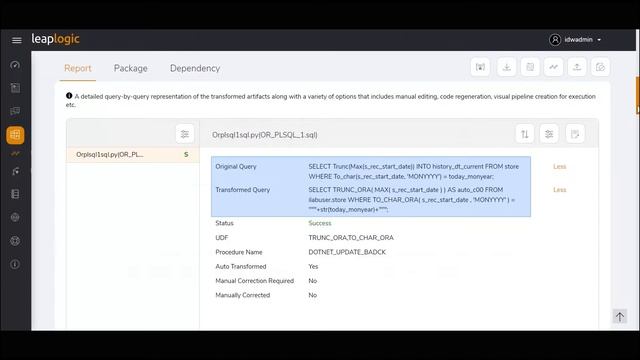
Task: Click the save toolbar icon next to download
Action: click(x=530, y=67)
